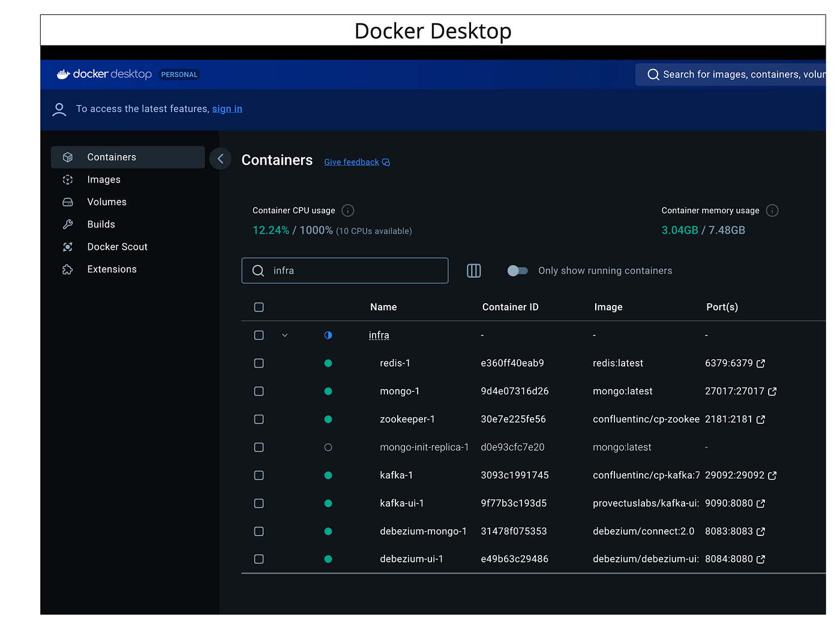Click the Volumes sidebar drive icon
840x629 pixels.
pyautogui.click(x=68, y=202)
